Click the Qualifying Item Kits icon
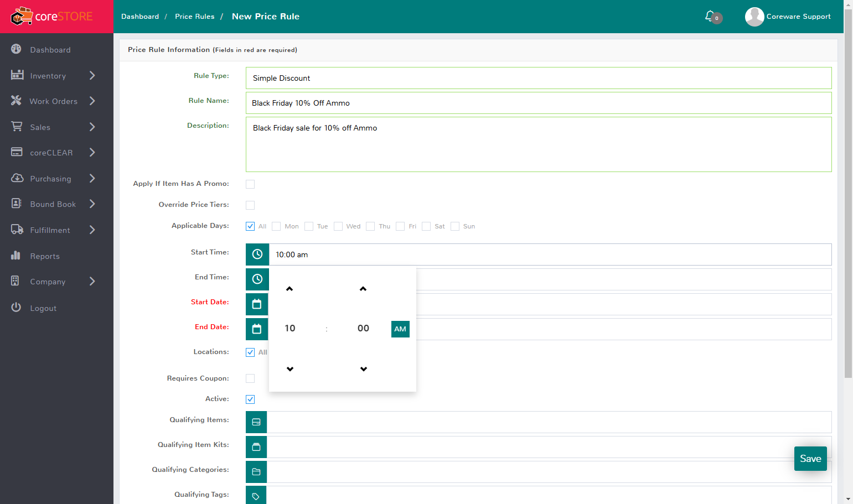853x504 pixels. click(256, 447)
